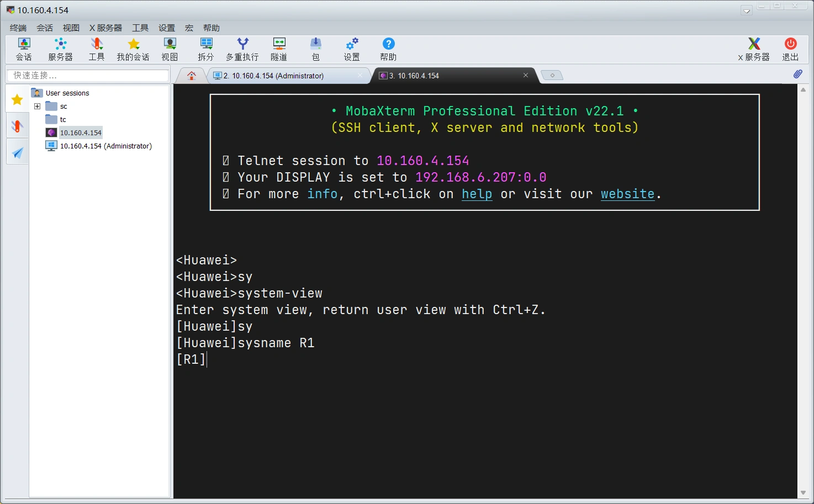
Task: Click the 帮助 question mark toolbar icon
Action: click(388, 49)
